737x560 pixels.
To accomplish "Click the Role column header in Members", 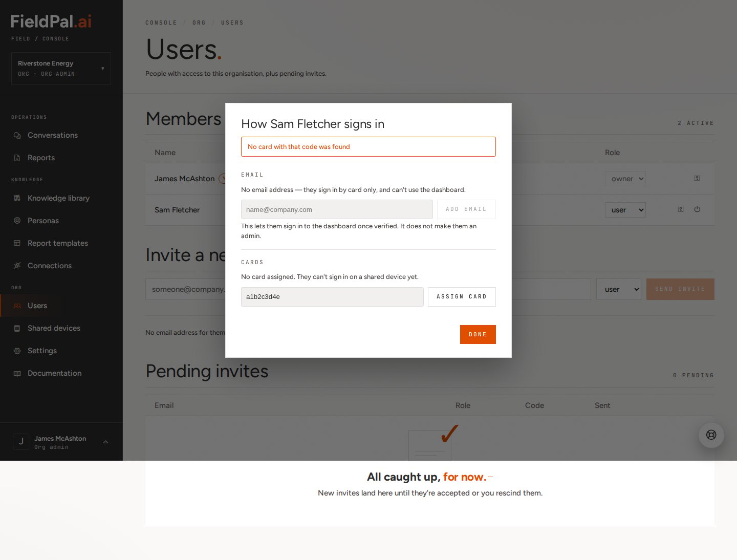I will pyautogui.click(x=612, y=153).
